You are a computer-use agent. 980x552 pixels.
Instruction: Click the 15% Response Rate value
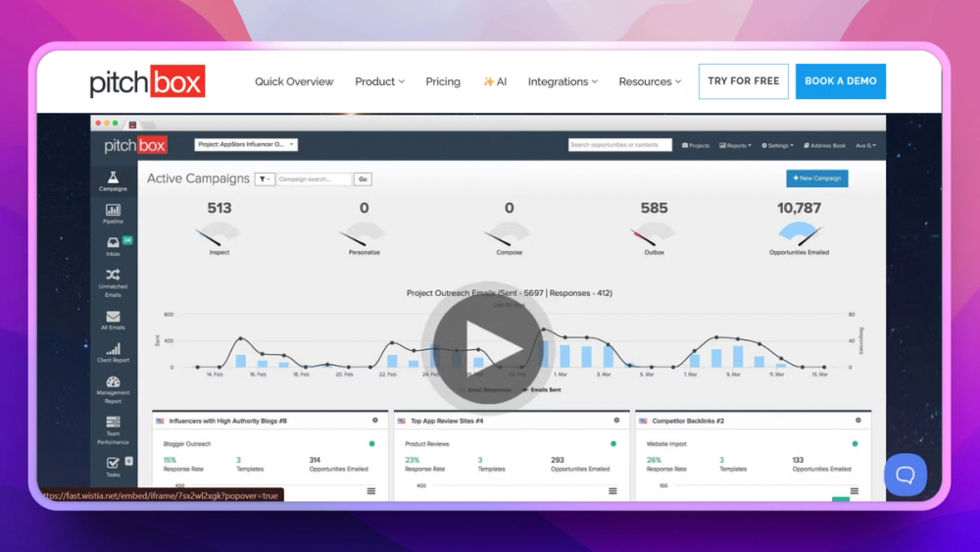click(x=170, y=460)
